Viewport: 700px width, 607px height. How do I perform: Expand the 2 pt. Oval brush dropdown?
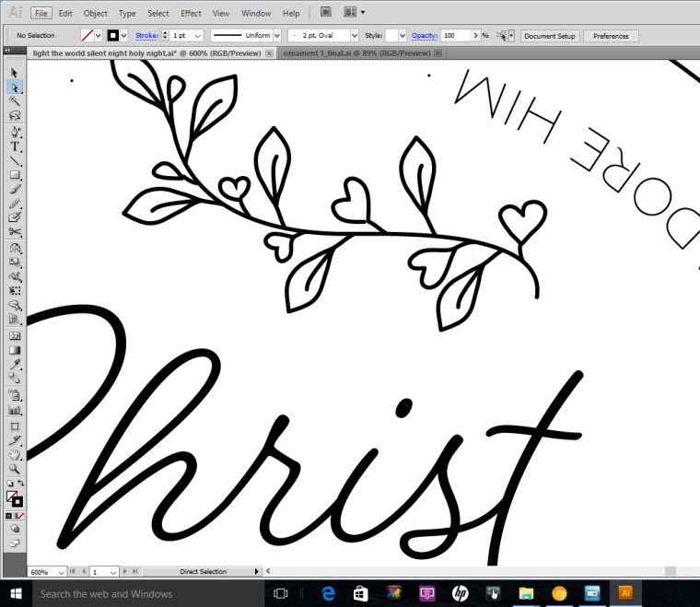[354, 36]
